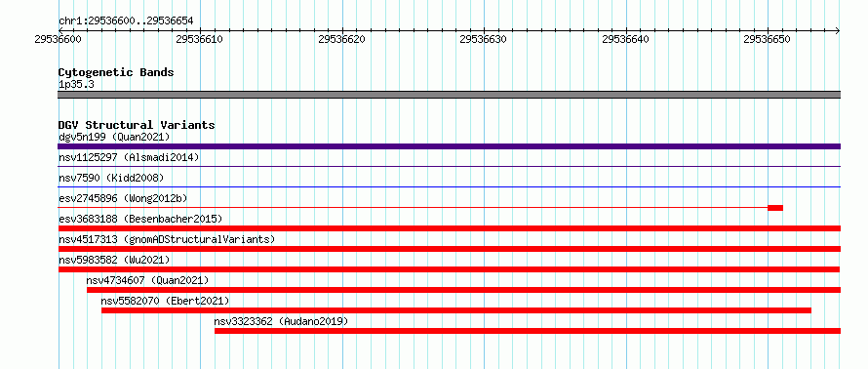Viewport: 868px width, 369px height.
Task: Click the dgv5n199 (Quan2021) label
Action: [114, 137]
